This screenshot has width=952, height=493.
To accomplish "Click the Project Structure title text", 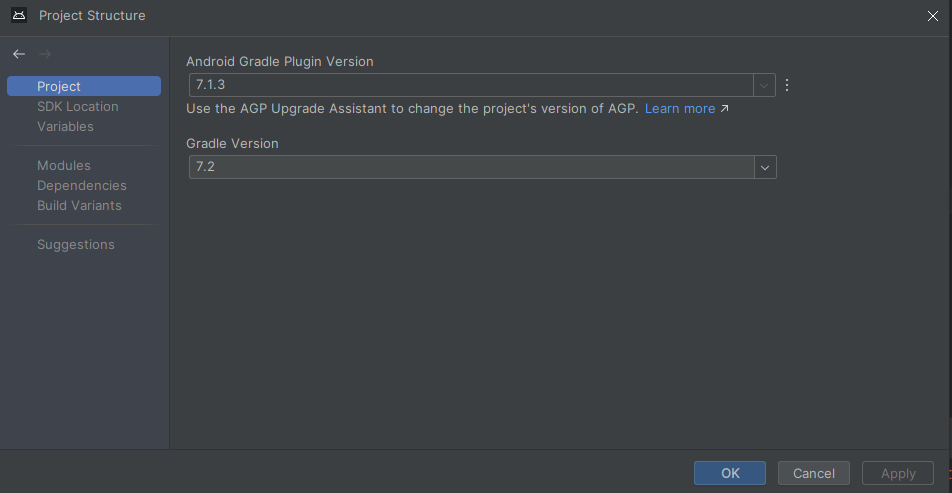I will click(92, 16).
